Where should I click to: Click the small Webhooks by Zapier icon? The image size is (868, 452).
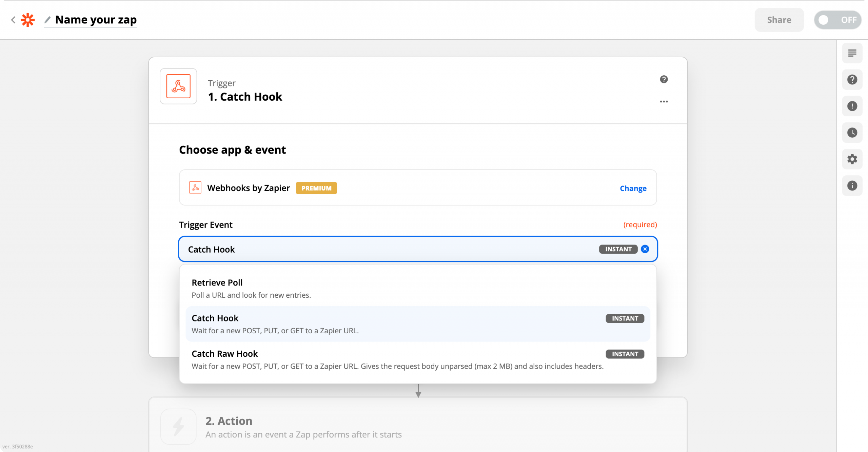point(195,188)
